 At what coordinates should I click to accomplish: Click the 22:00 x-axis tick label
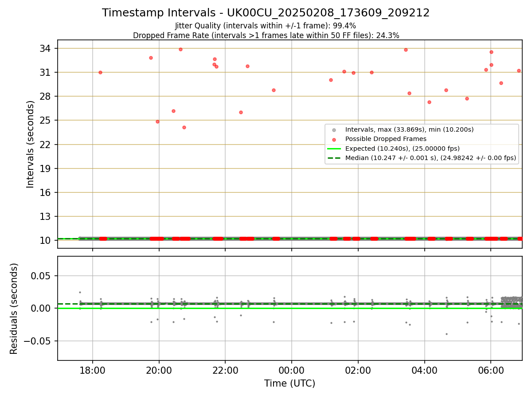225,370
